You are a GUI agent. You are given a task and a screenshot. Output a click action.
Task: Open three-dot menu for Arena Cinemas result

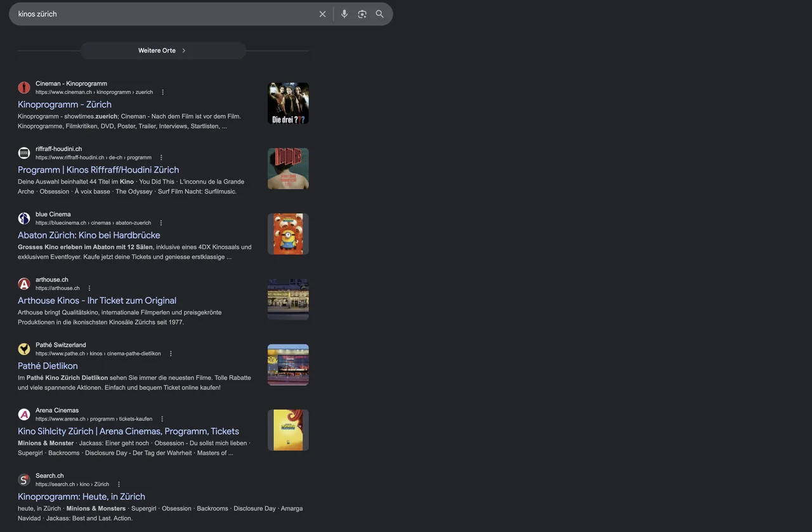coord(162,419)
